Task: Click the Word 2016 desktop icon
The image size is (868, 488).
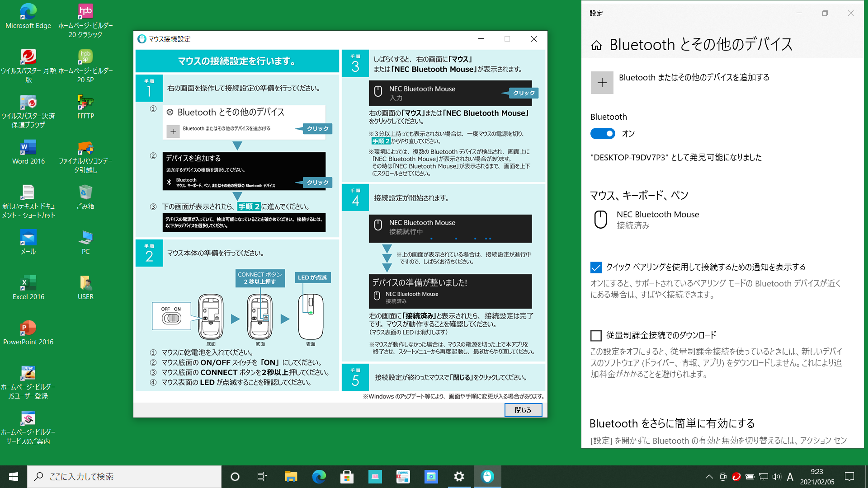Action: [28, 153]
